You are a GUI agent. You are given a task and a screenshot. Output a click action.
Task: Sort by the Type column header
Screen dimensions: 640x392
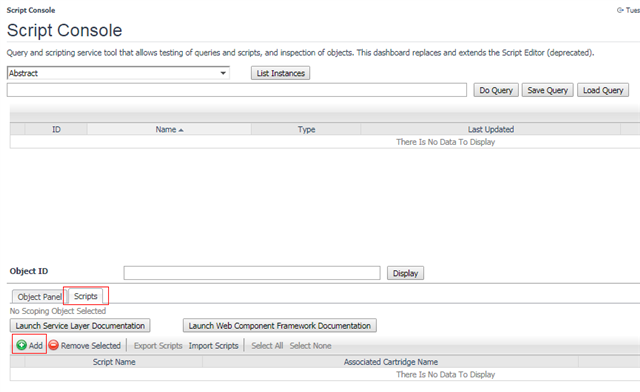click(x=306, y=129)
